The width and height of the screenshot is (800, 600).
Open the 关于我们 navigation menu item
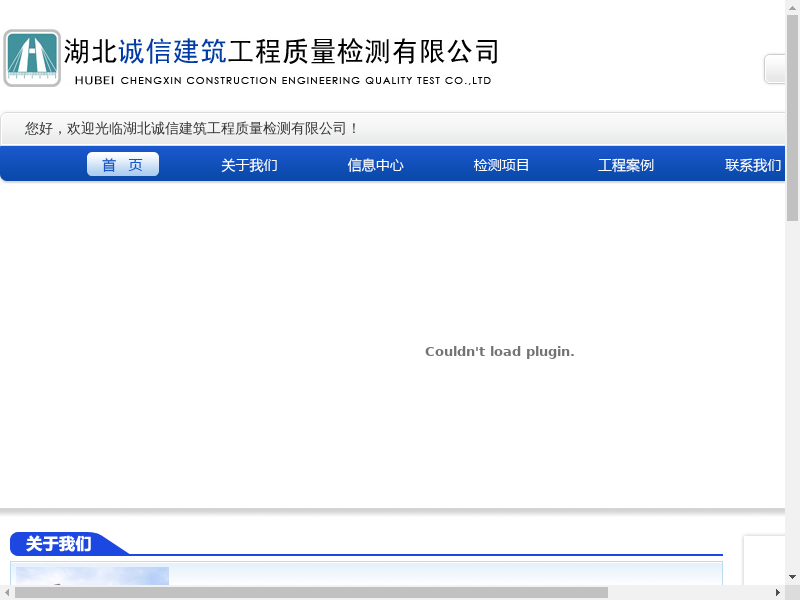pyautogui.click(x=249, y=165)
